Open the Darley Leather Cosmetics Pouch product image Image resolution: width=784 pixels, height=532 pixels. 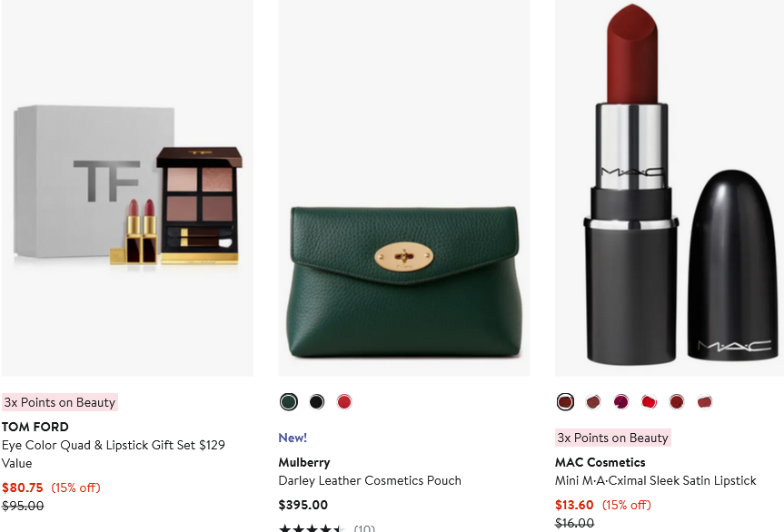click(403, 188)
